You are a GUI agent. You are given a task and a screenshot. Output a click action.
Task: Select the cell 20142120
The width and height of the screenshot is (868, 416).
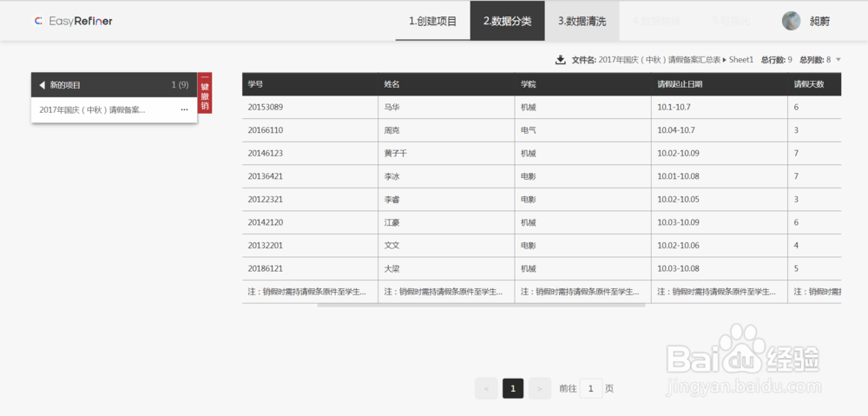pyautogui.click(x=310, y=222)
